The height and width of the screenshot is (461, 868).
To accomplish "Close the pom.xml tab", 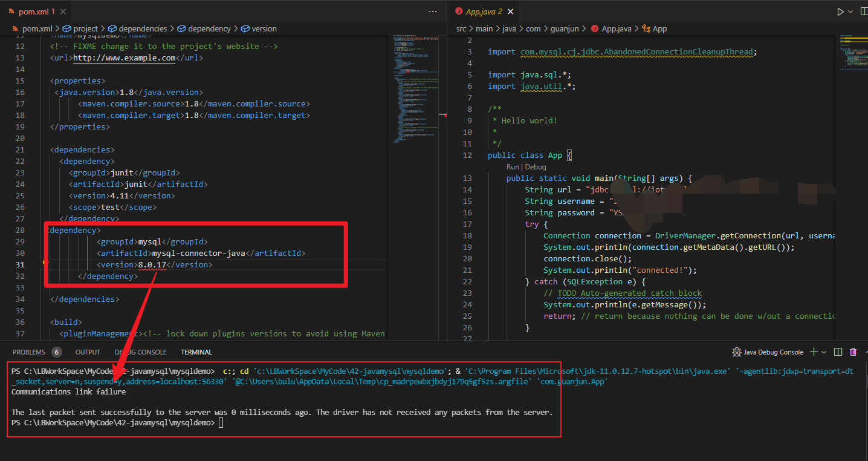I will tap(64, 11).
